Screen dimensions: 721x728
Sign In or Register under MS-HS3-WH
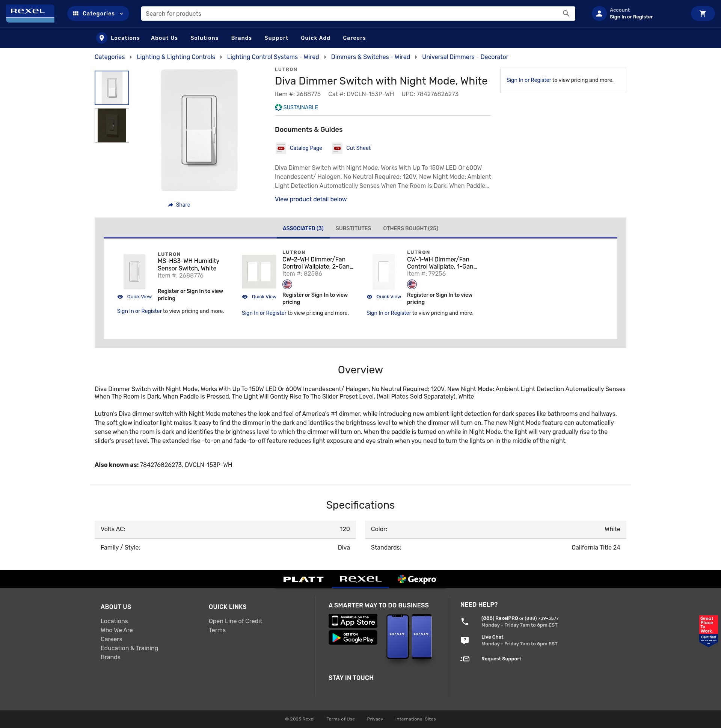pos(139,311)
